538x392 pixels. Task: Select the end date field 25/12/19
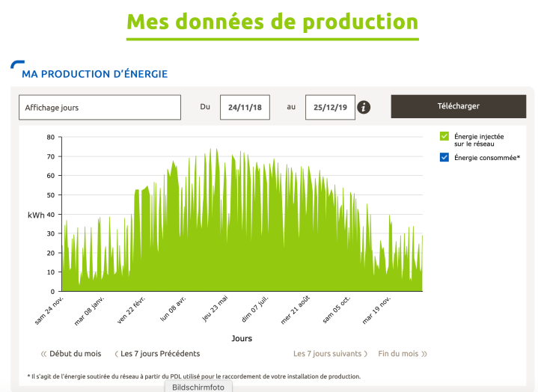[330, 107]
